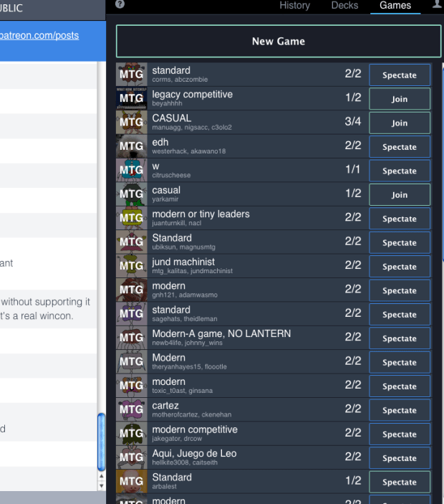Click MTG avatar of modern or tiny leaders

[132, 218]
